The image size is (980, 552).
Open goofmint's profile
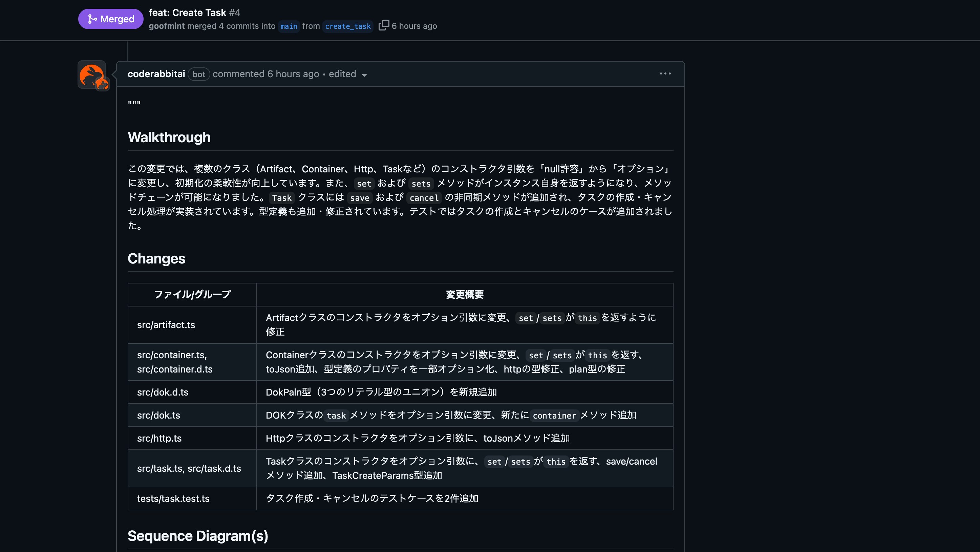pos(166,26)
